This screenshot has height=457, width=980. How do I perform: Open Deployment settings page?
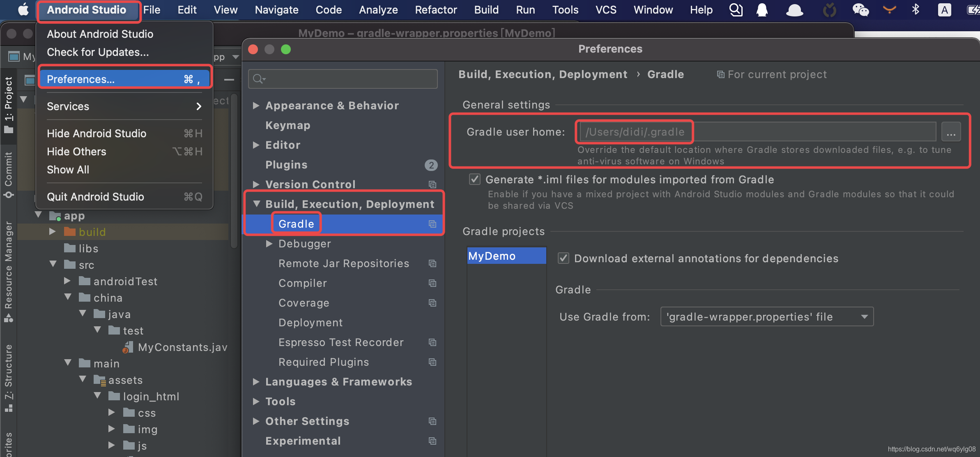click(311, 323)
